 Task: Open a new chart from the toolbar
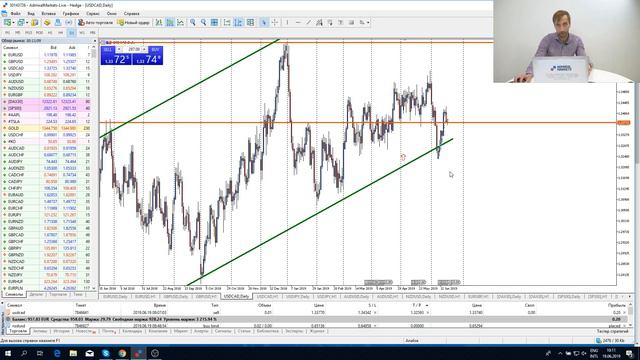point(7,22)
